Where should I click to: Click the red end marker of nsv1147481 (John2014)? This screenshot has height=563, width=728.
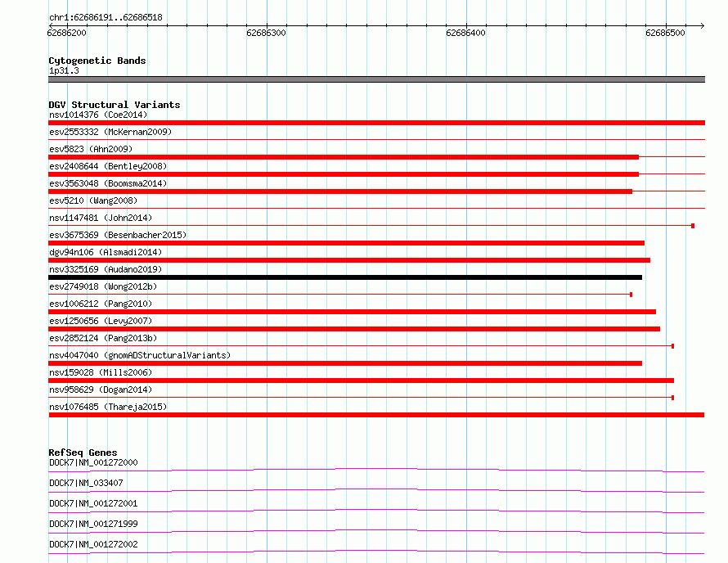(x=693, y=226)
